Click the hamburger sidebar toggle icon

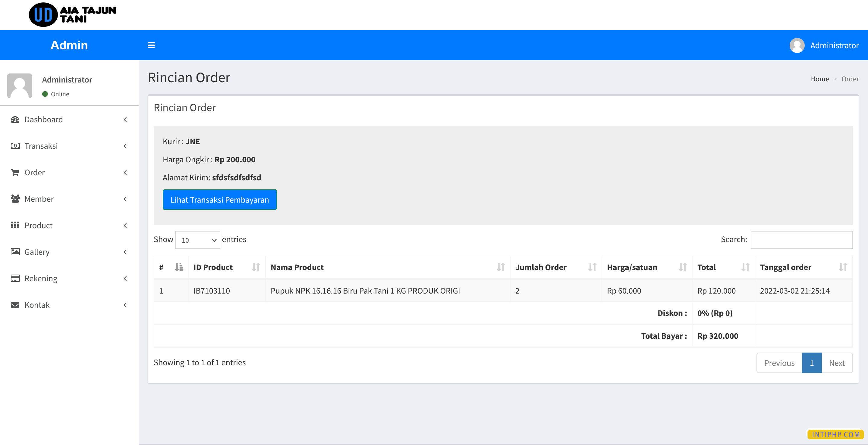coord(151,45)
